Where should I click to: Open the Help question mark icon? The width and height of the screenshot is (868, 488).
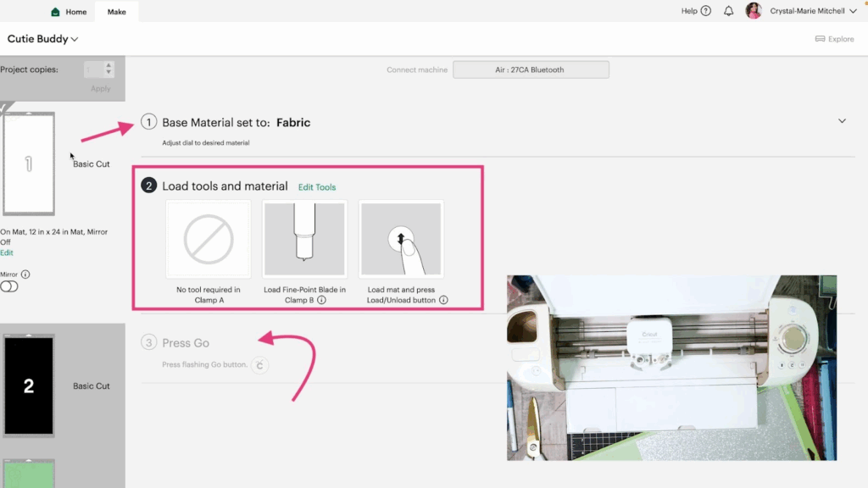[706, 10]
